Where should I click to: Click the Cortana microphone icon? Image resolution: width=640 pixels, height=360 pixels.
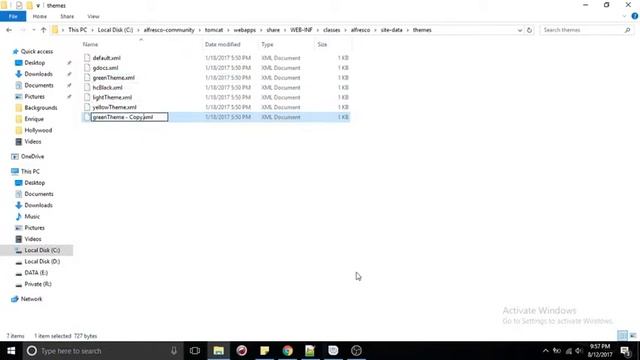point(173,351)
